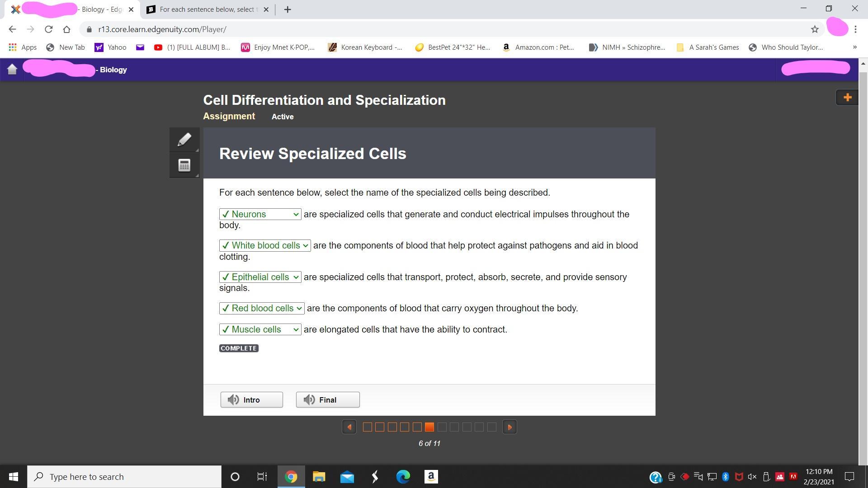
Task: Go to previous activity arrow
Action: click(349, 427)
